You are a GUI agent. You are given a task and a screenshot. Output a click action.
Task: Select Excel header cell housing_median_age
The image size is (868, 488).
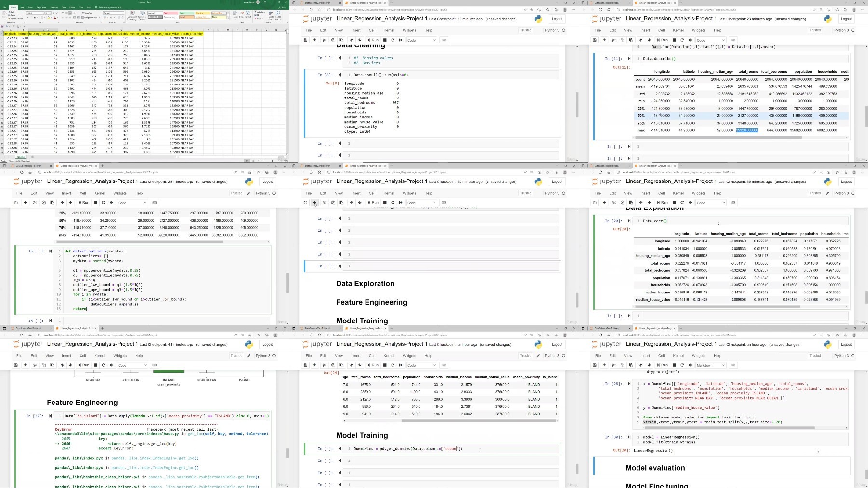click(43, 34)
